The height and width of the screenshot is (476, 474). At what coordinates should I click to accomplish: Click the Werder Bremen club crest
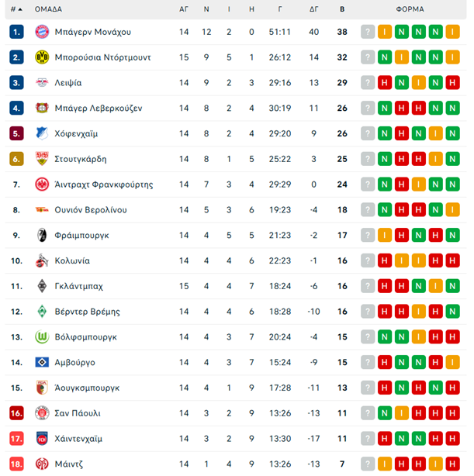[42, 312]
